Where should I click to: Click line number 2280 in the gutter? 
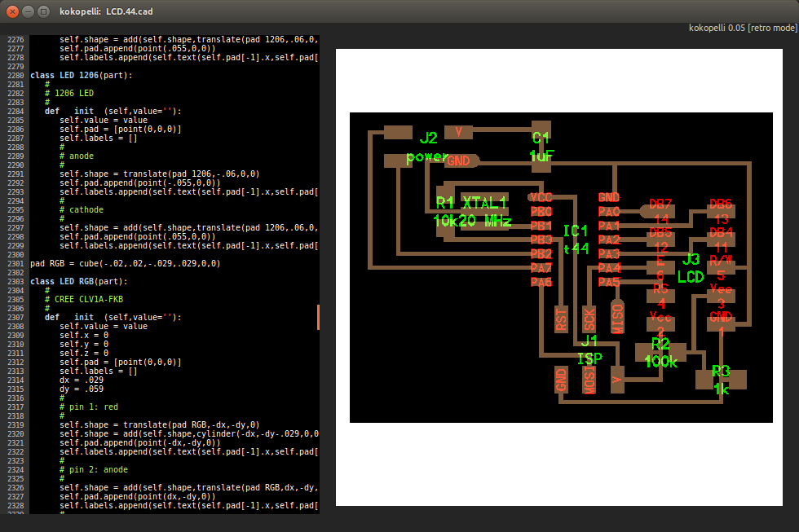tap(15, 75)
